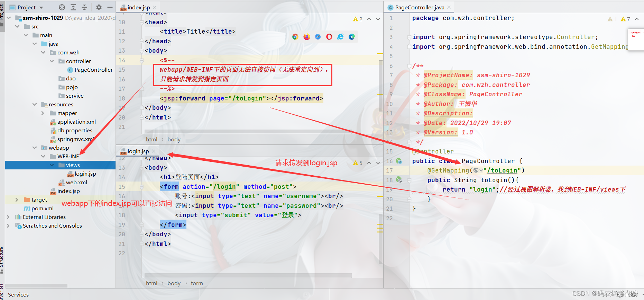644x300 pixels.
Task: Go to next highlighted error in login.jsp
Action: 378,163
